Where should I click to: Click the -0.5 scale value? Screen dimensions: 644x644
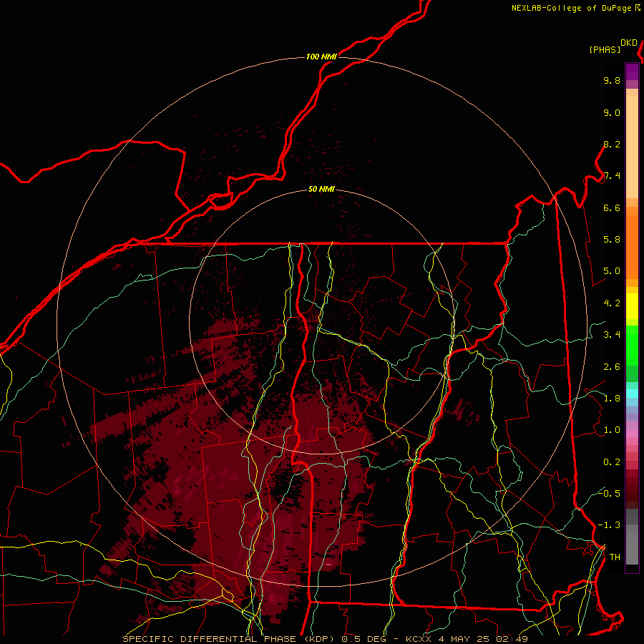pyautogui.click(x=609, y=493)
